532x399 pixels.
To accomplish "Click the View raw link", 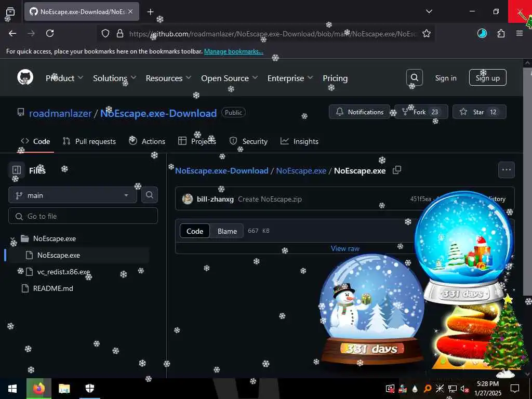I will coord(345,248).
